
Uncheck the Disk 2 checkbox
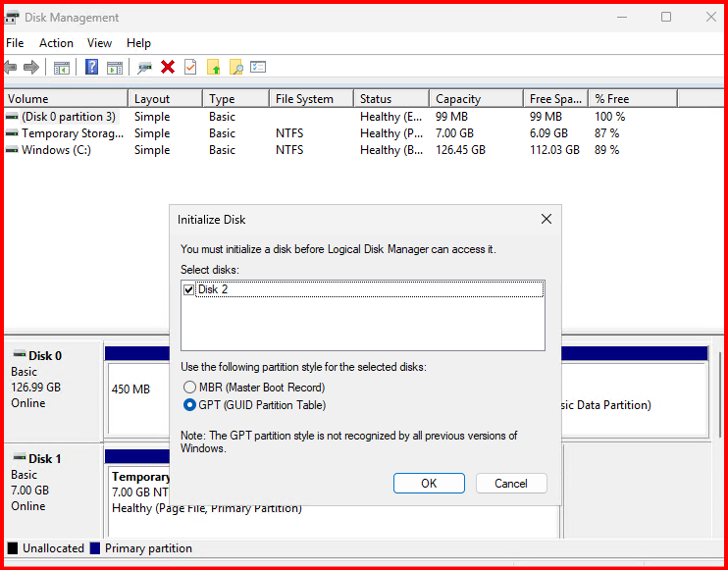189,289
